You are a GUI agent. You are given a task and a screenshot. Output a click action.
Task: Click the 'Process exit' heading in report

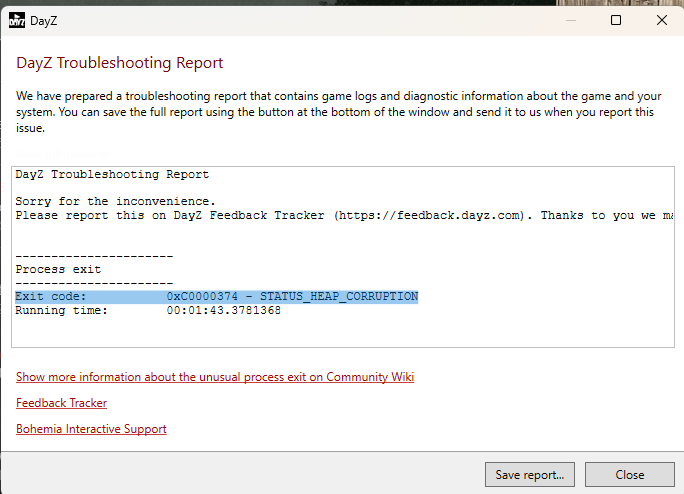[58, 269]
